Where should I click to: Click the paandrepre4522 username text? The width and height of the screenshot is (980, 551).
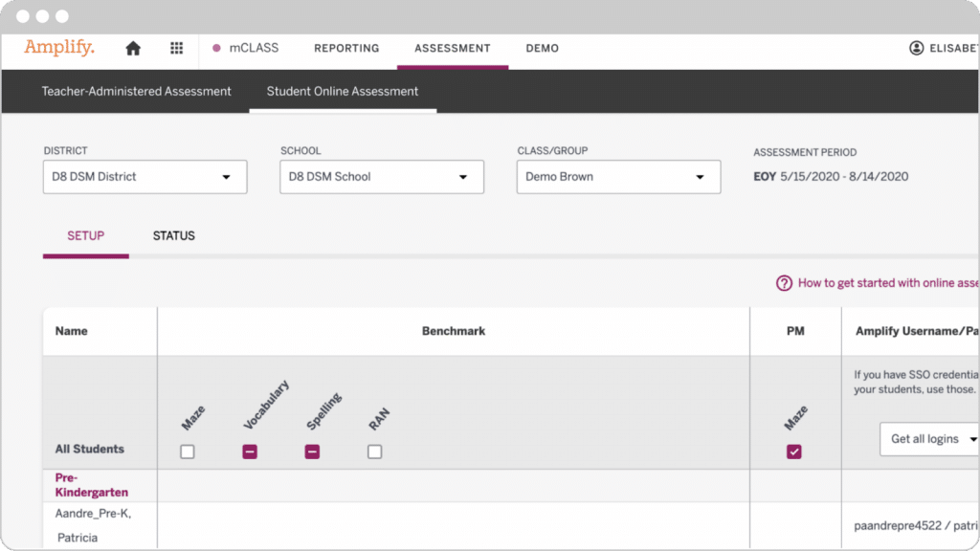pyautogui.click(x=898, y=525)
